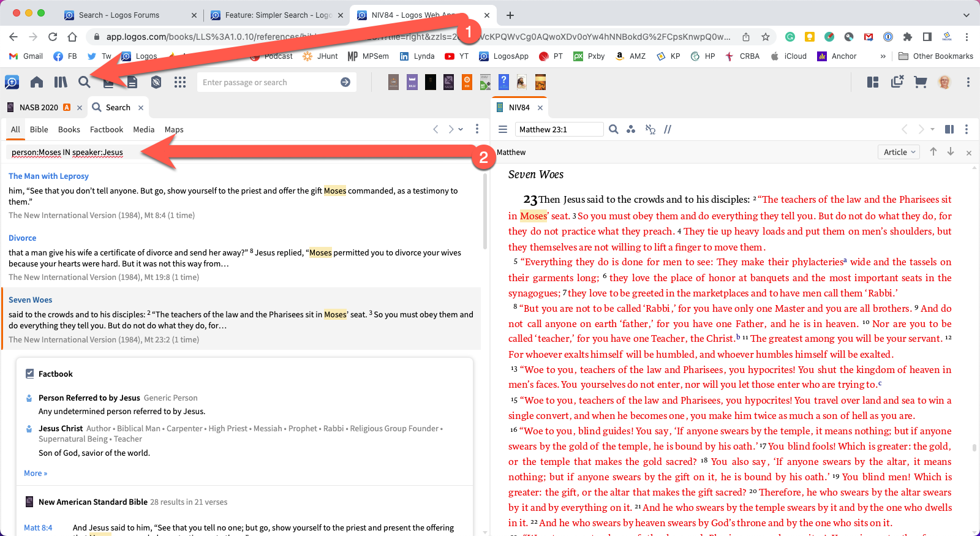Go to previous article with up arrow
This screenshot has width=980, height=536.
[933, 151]
